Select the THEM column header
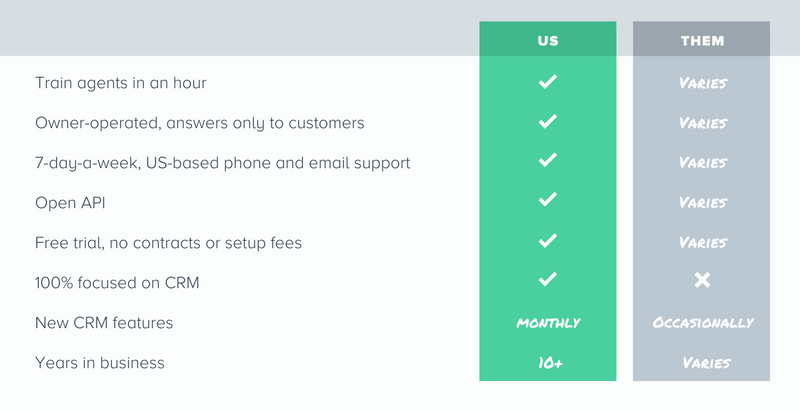This screenshot has width=800, height=410. click(702, 39)
